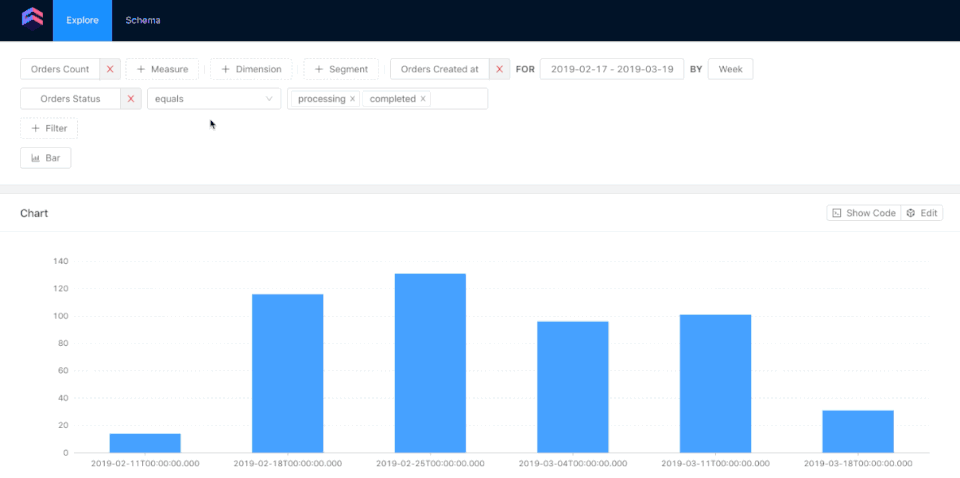
Task: Click the Cube.js logo icon
Action: click(32, 19)
